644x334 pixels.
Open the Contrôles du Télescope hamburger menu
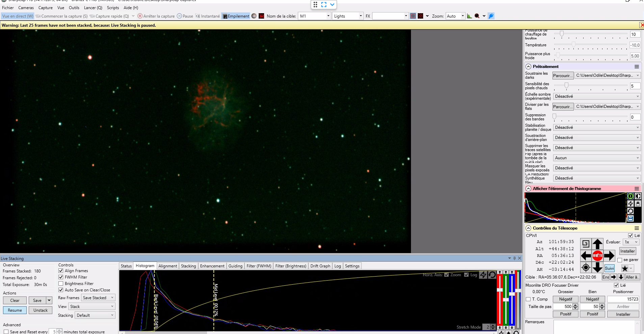[x=637, y=228]
